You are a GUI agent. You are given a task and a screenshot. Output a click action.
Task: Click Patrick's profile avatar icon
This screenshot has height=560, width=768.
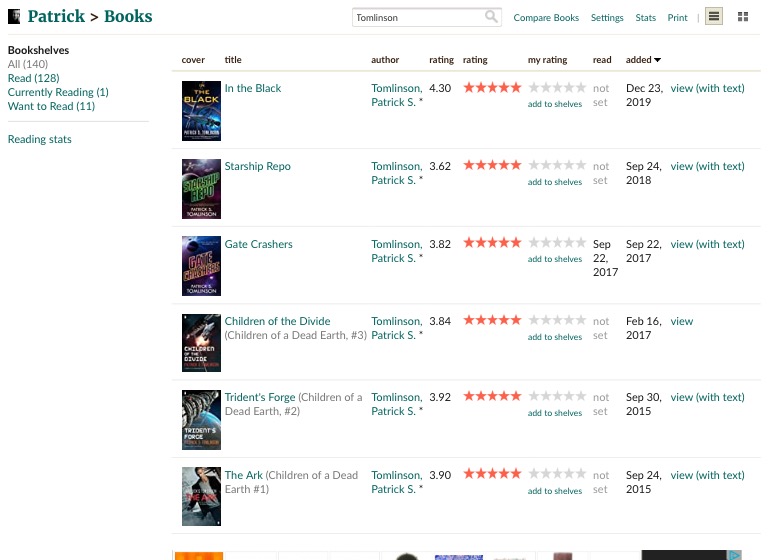14,17
